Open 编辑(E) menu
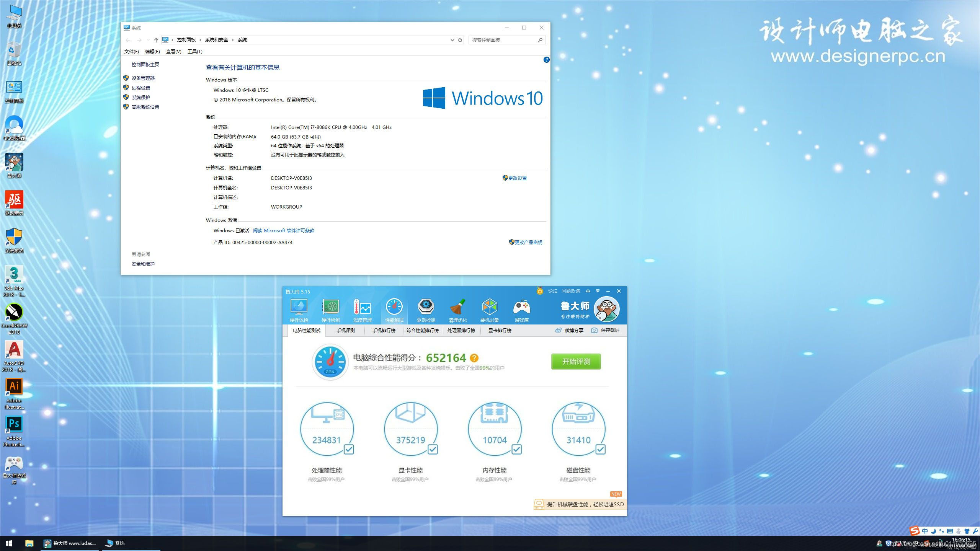Screen dimensions: 980x551 [152, 51]
